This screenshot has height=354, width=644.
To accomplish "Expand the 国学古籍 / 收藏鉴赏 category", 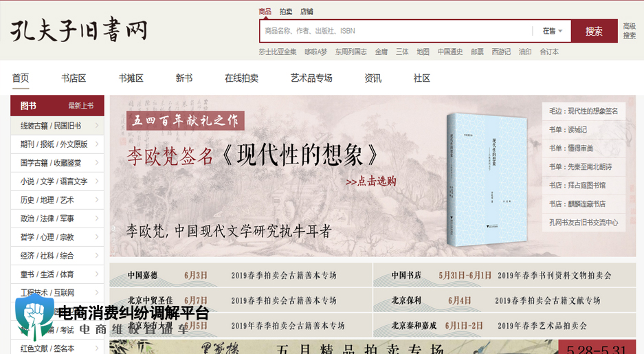I will [x=57, y=163].
